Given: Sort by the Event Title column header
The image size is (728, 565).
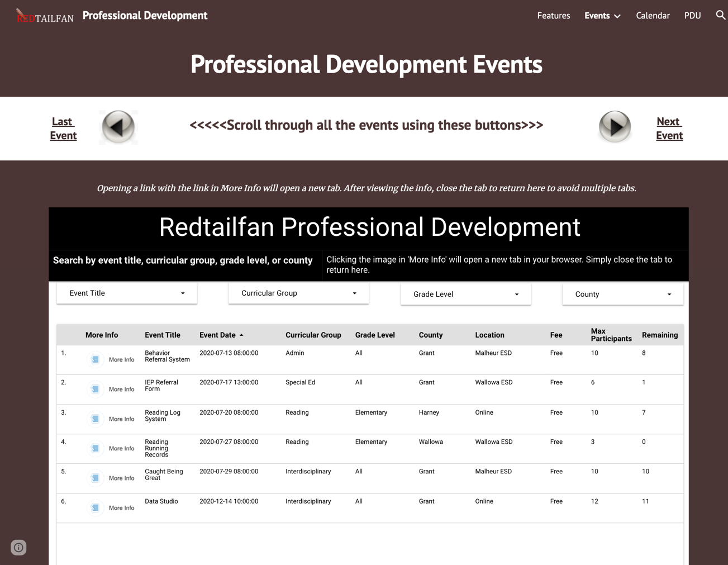Looking at the screenshot, I should (x=163, y=335).
